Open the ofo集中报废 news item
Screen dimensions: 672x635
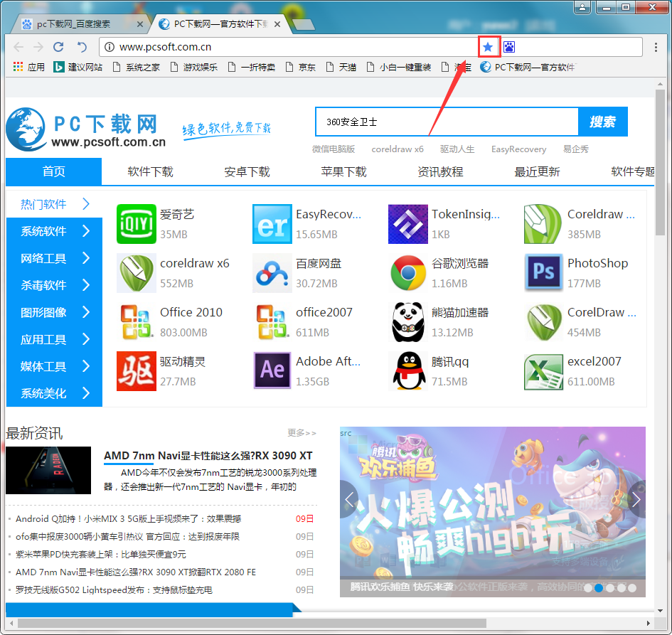click(x=128, y=536)
